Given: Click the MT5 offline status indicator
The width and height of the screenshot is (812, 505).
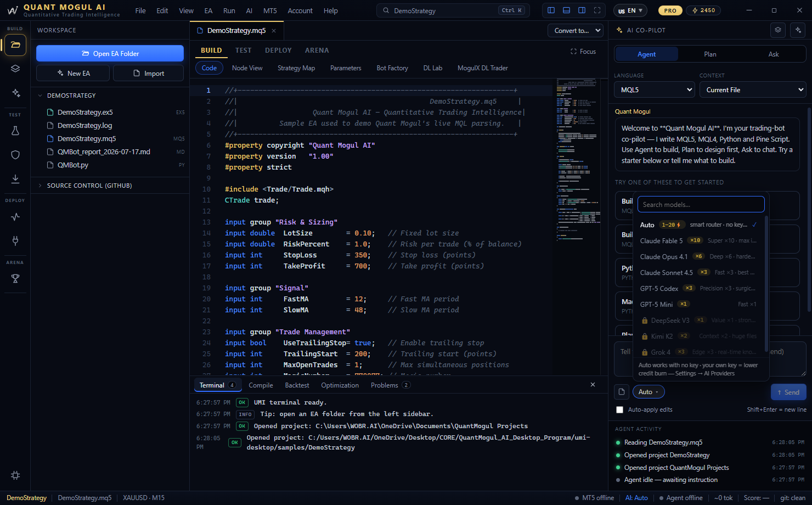Looking at the screenshot, I should (x=594, y=498).
